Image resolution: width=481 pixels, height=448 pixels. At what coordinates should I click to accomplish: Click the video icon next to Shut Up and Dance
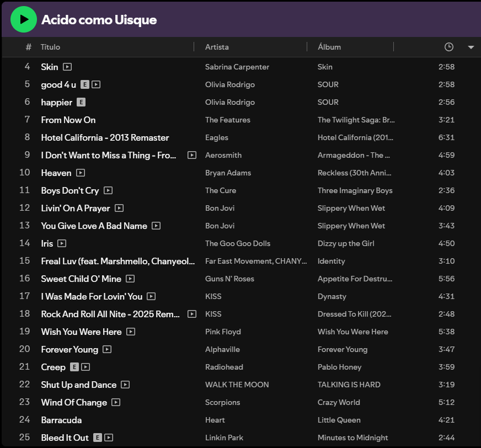click(x=125, y=385)
